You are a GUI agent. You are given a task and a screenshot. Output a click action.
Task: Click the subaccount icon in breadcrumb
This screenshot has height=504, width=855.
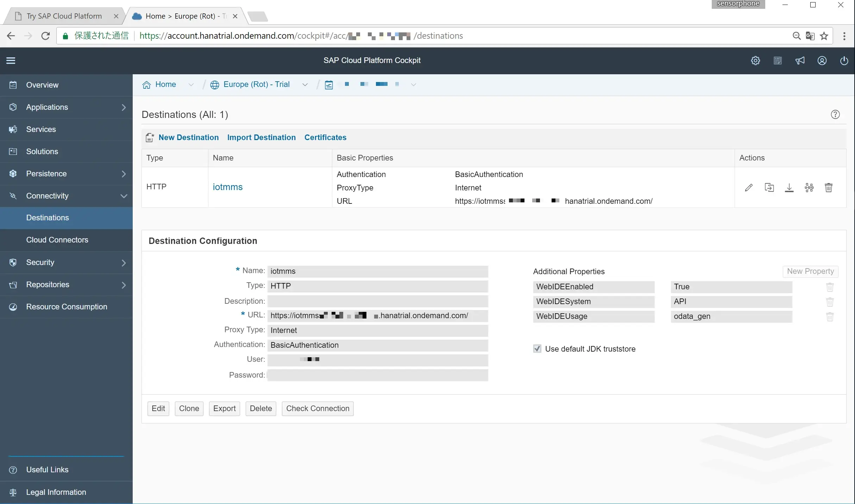point(329,85)
